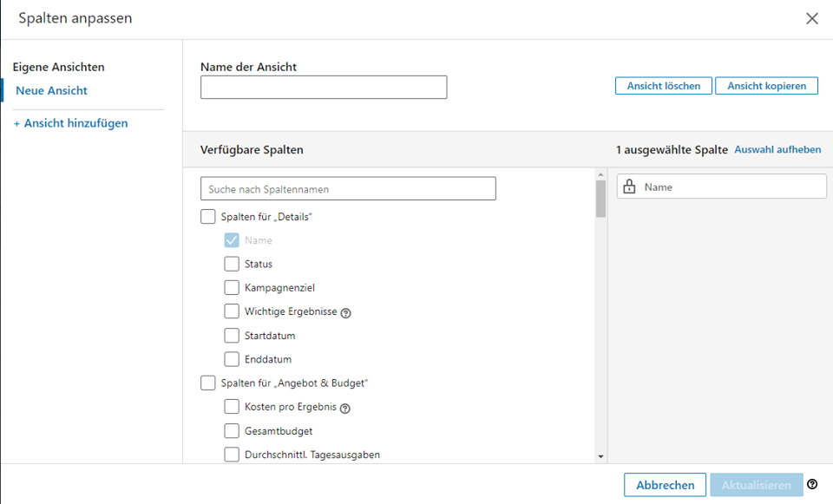The width and height of the screenshot is (833, 504).
Task: Check the Enddatum checkbox
Action: coord(232,359)
